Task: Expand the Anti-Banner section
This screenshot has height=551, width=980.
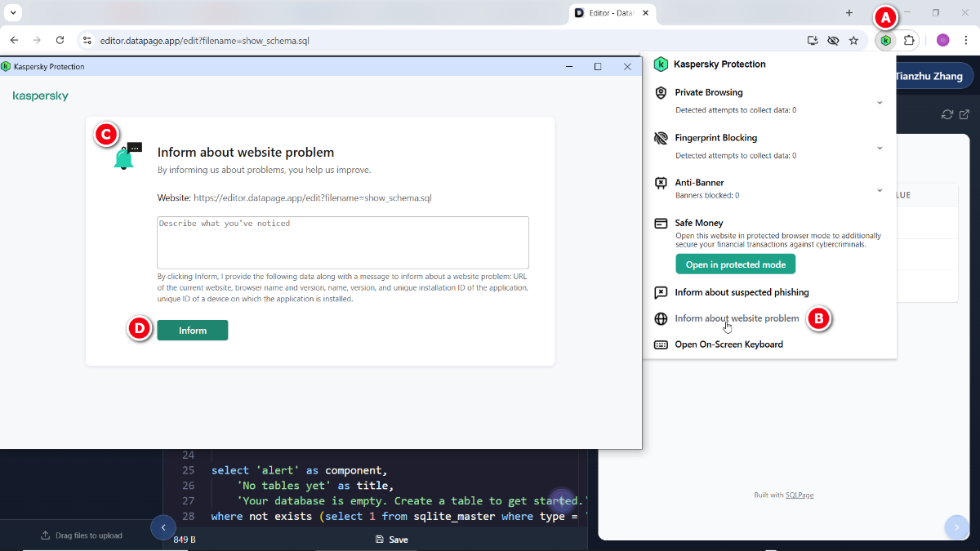Action: tap(880, 190)
